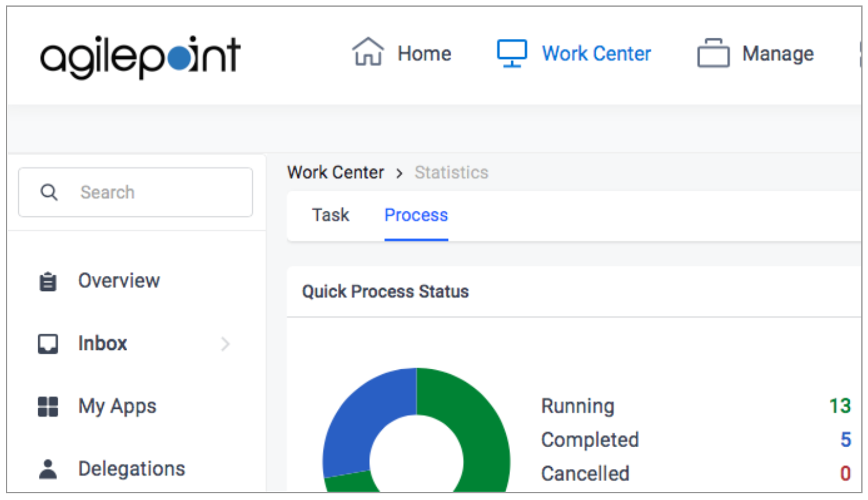Focus the sidebar Search field
The height and width of the screenshot is (500, 868).
pos(136,193)
